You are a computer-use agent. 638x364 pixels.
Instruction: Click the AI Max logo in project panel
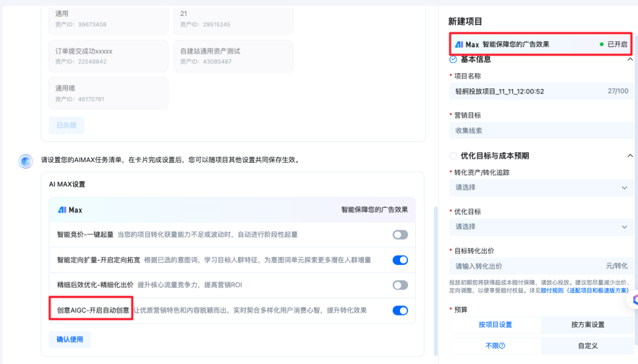pos(467,45)
